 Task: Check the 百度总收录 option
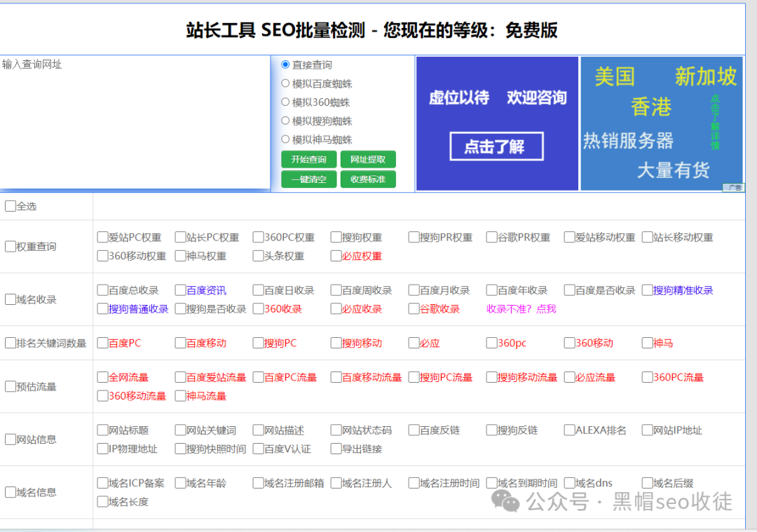[102, 289]
